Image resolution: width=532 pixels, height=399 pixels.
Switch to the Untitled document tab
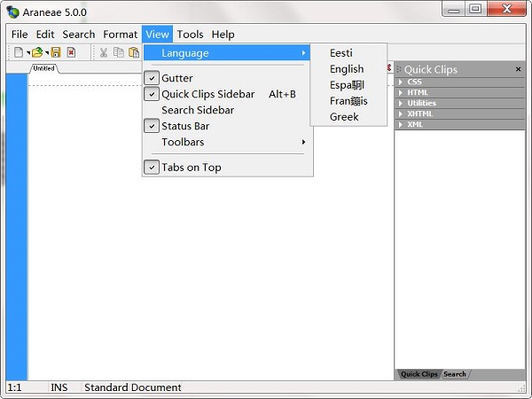(43, 68)
